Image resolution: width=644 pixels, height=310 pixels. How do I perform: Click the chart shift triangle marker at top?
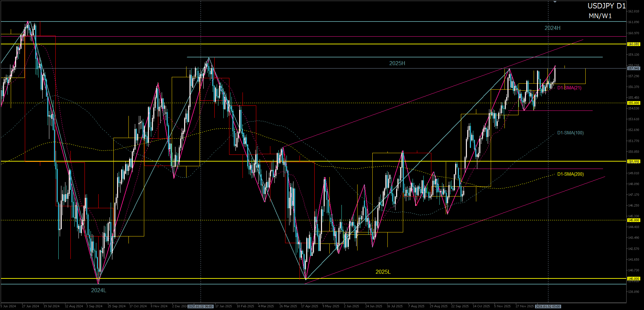(555, 2)
